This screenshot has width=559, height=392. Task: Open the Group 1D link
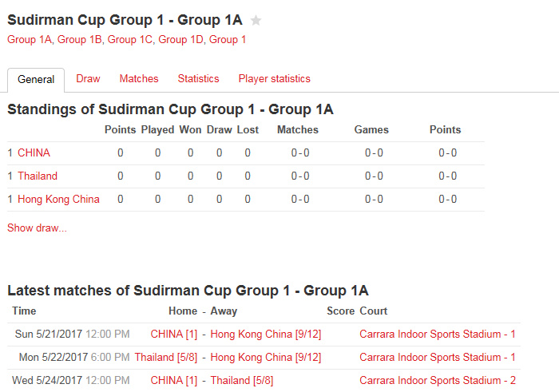coord(180,39)
